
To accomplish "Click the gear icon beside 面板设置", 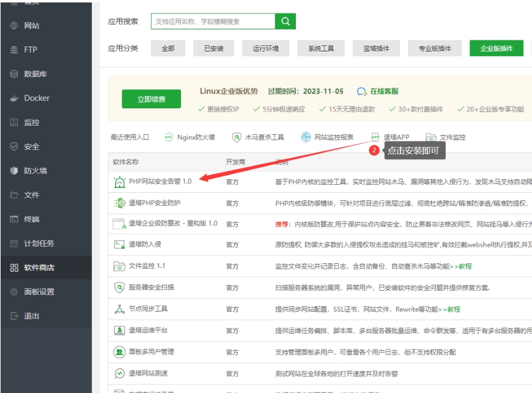I will coord(14,292).
